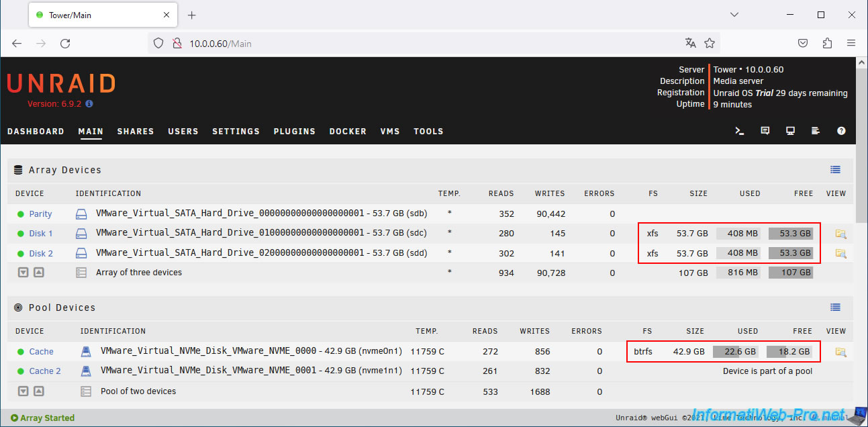Open the web terminal icon
868x427 pixels.
click(740, 131)
